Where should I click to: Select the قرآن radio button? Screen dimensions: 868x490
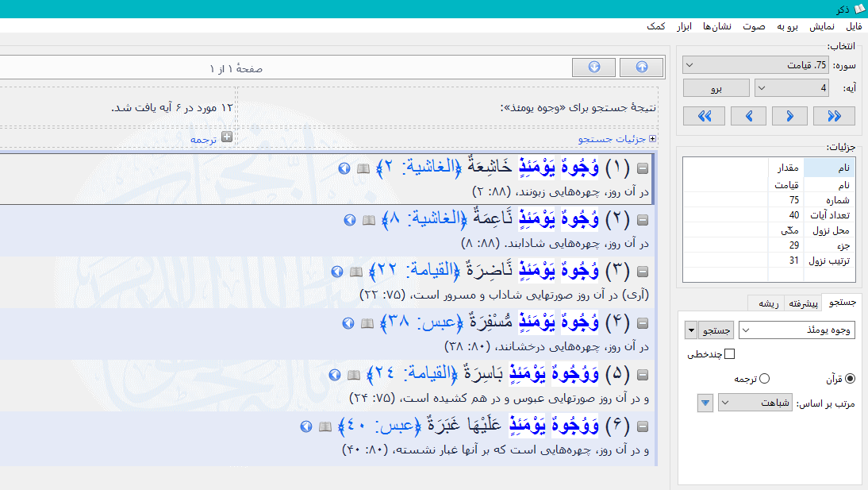pyautogui.click(x=851, y=379)
